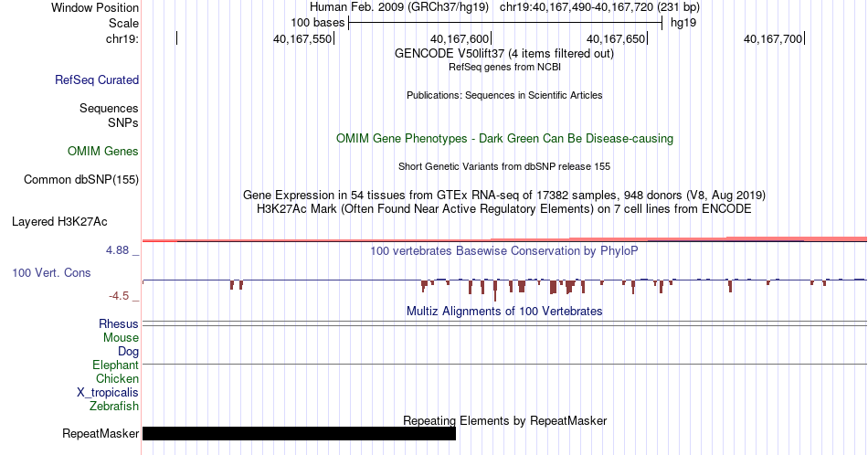Click the 100 bases scale bar

click(505, 23)
